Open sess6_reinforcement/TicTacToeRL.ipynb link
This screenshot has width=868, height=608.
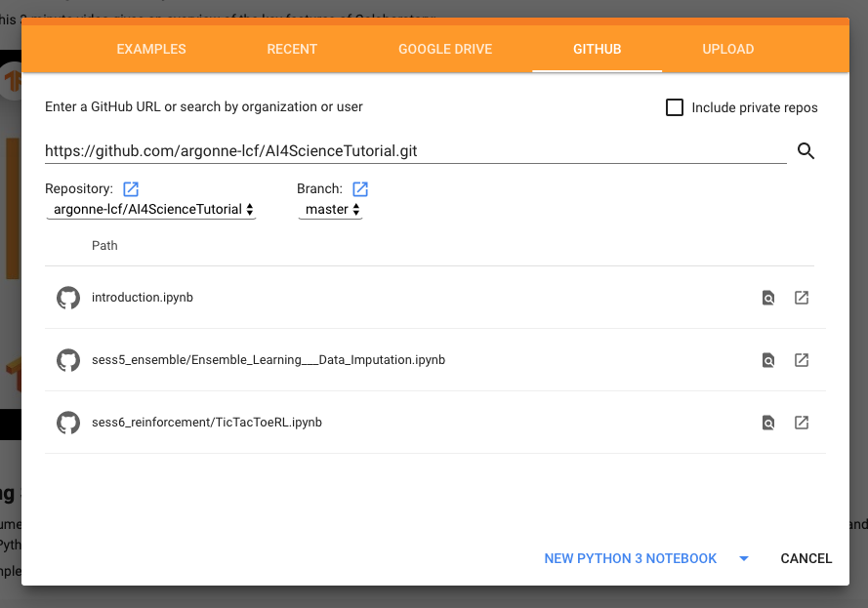tap(206, 423)
